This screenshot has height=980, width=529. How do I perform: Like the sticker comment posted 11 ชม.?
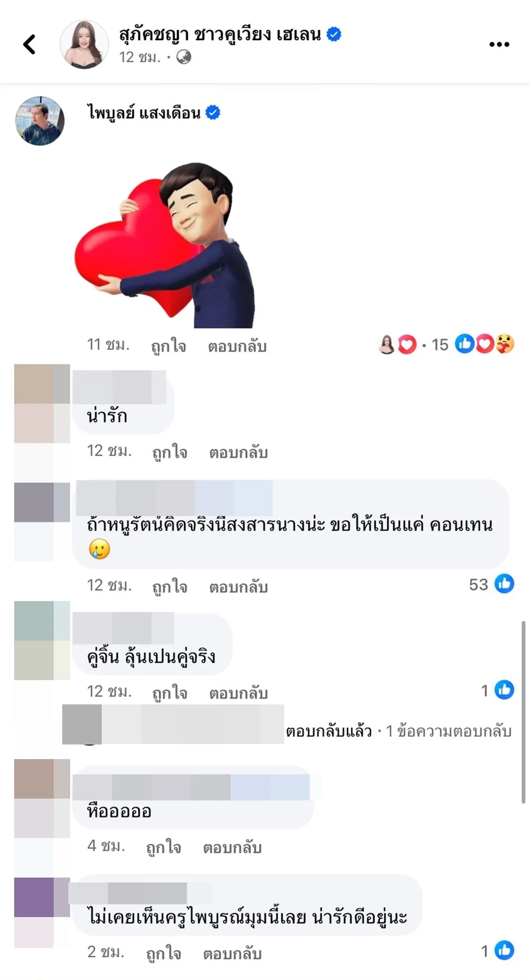click(169, 346)
